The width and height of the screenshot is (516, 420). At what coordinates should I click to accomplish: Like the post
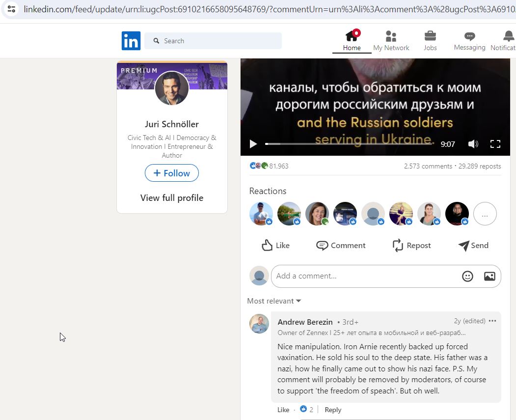click(x=275, y=246)
